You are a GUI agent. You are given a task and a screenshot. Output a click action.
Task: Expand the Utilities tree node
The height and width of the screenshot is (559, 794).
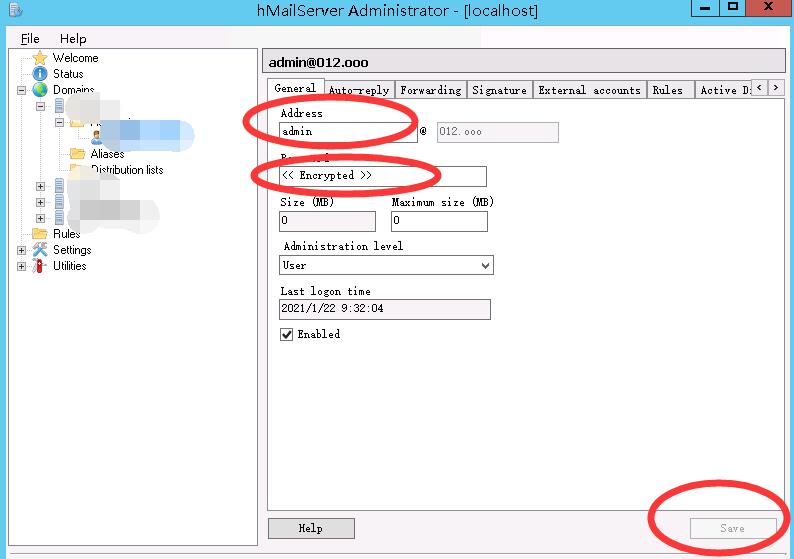[x=22, y=266]
